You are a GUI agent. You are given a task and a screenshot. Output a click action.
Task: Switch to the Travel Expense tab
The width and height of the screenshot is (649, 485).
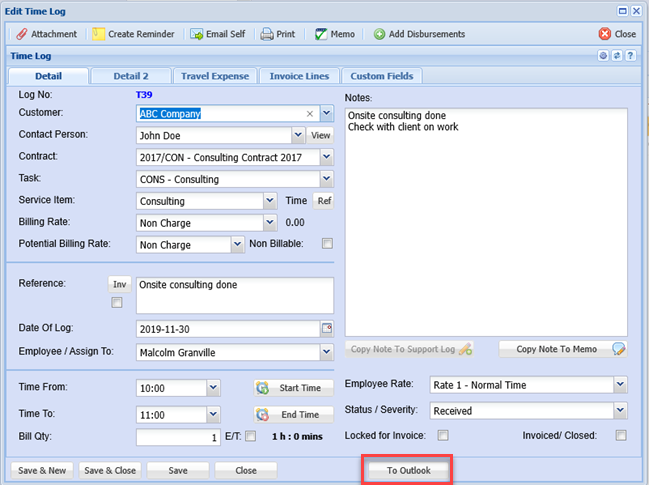215,76
